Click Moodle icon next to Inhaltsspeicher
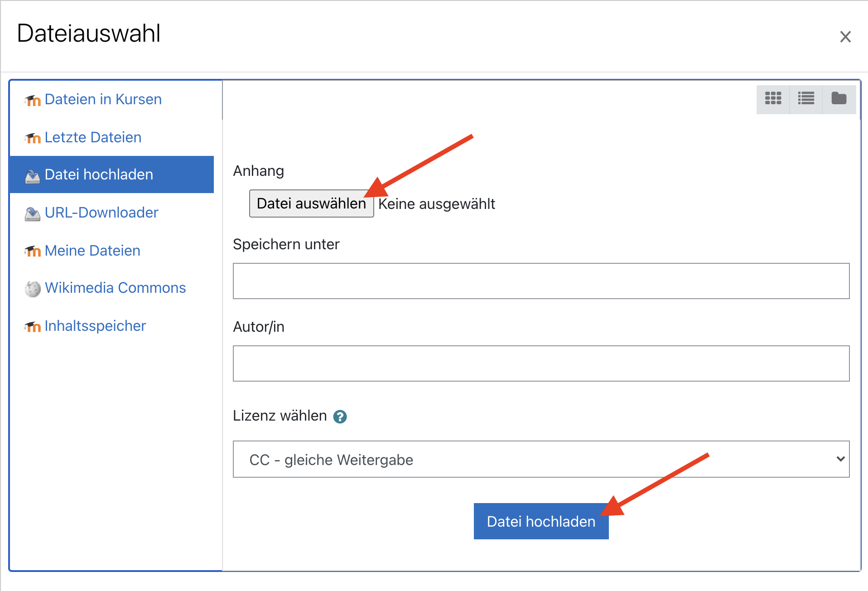The height and width of the screenshot is (591, 868). coord(33,326)
